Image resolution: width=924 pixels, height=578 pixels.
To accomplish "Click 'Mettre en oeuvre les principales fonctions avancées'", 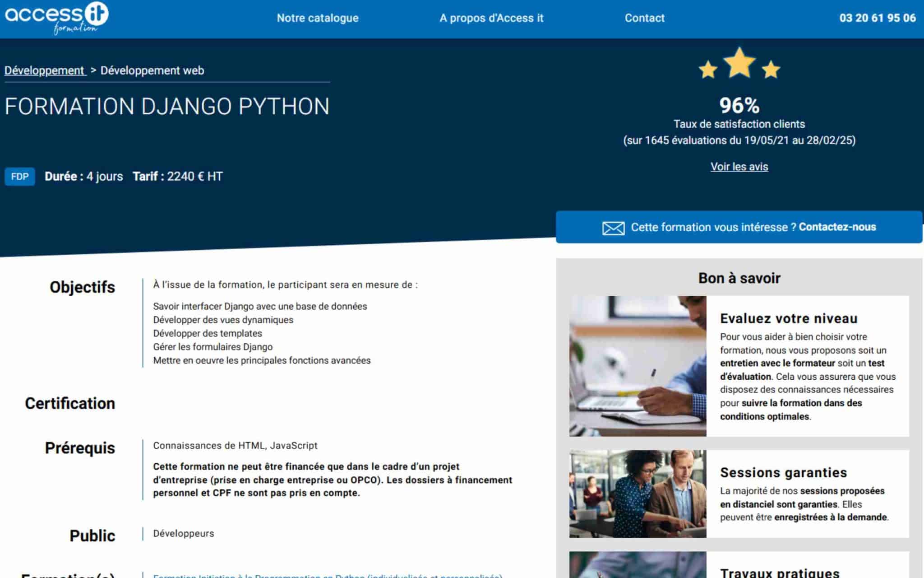I will [x=262, y=360].
